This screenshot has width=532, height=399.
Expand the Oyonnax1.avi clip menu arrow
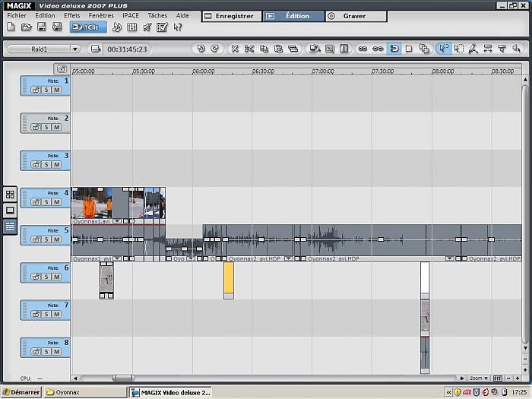click(117, 221)
